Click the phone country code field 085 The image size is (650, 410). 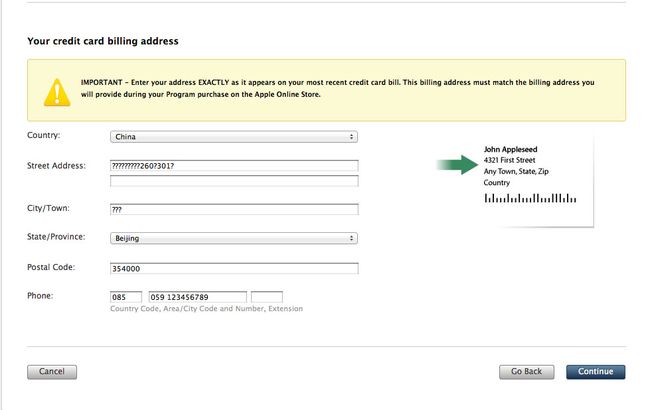coord(126,297)
